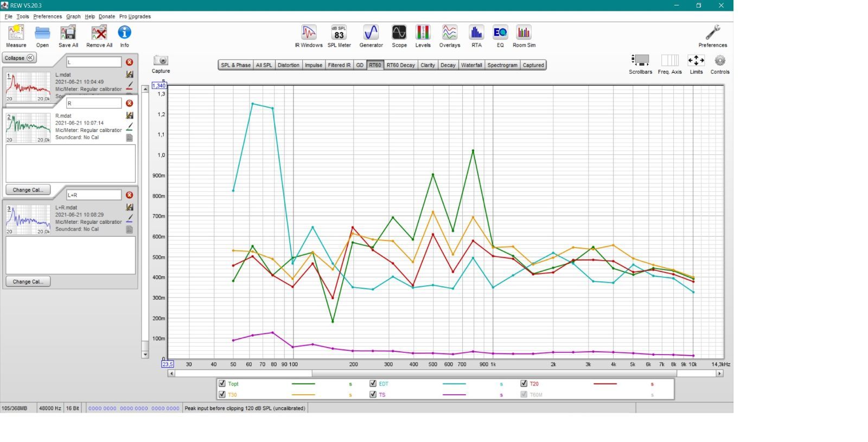Click the T20 red legend line
Image resolution: width=868 pixels, height=442 pixels.
(x=605, y=384)
